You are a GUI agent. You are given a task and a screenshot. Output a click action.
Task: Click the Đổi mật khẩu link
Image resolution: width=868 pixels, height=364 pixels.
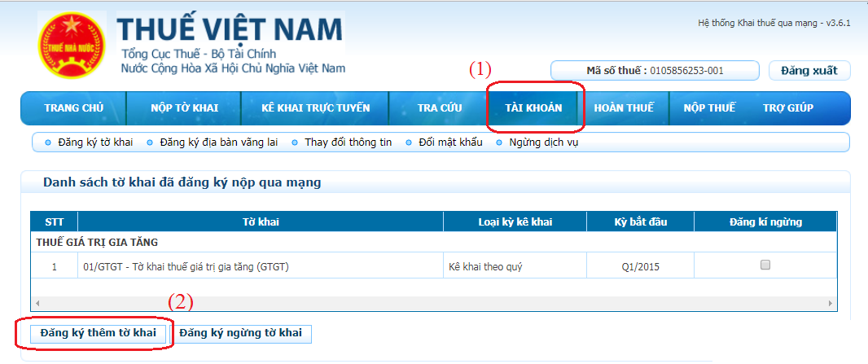[450, 143]
